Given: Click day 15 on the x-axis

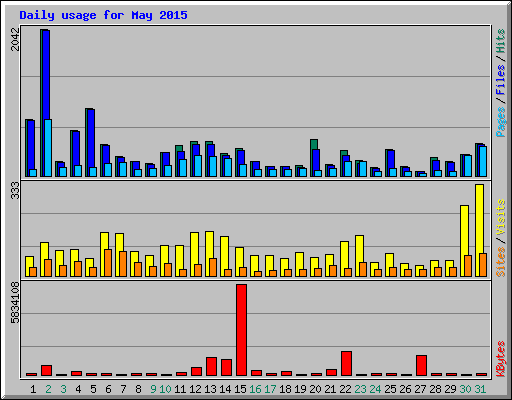Looking at the screenshot, I should click(240, 389).
